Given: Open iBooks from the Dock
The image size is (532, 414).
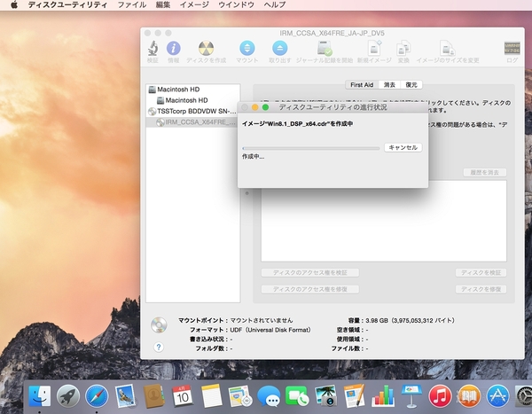Looking at the screenshot, I should pos(469,395).
